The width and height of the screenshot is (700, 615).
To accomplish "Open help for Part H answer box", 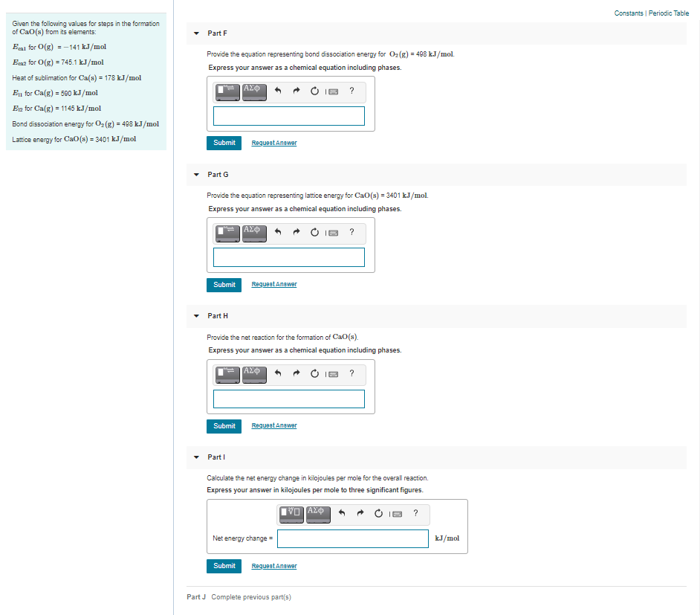I will point(351,373).
